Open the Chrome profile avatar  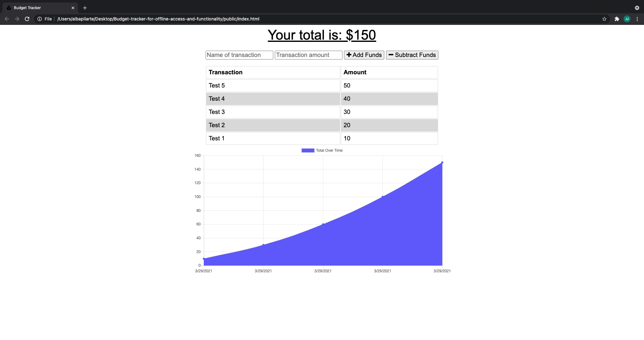[x=627, y=19]
